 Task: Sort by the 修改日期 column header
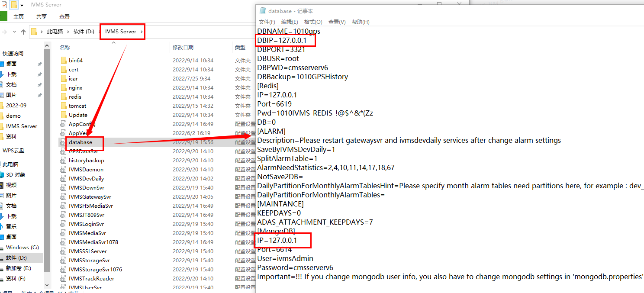pos(183,47)
